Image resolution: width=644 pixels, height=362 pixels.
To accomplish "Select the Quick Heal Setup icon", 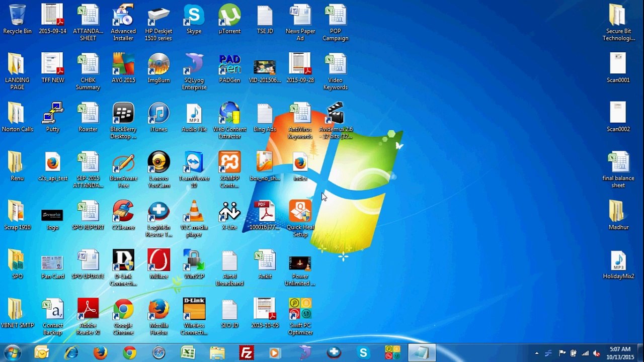I will 300,219.
